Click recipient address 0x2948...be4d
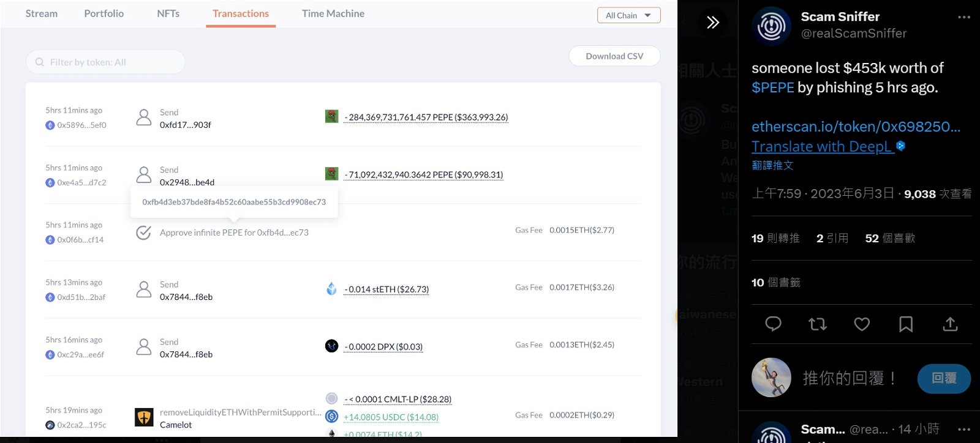 click(x=187, y=182)
